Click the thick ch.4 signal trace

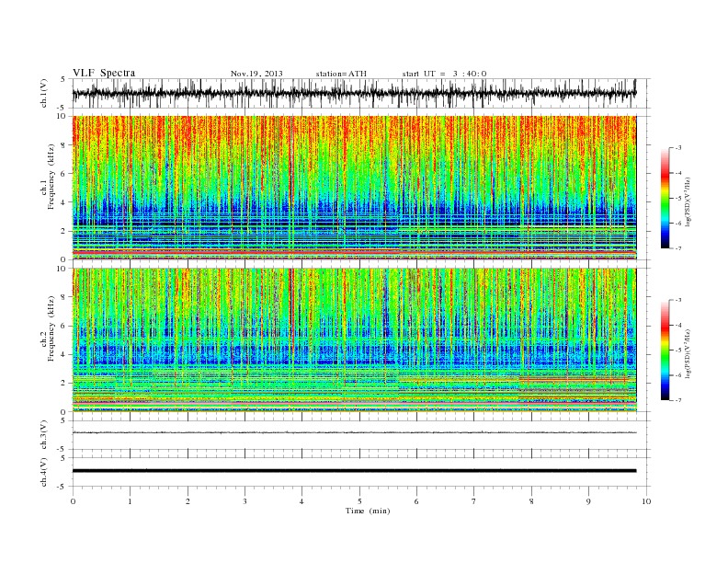(354, 471)
